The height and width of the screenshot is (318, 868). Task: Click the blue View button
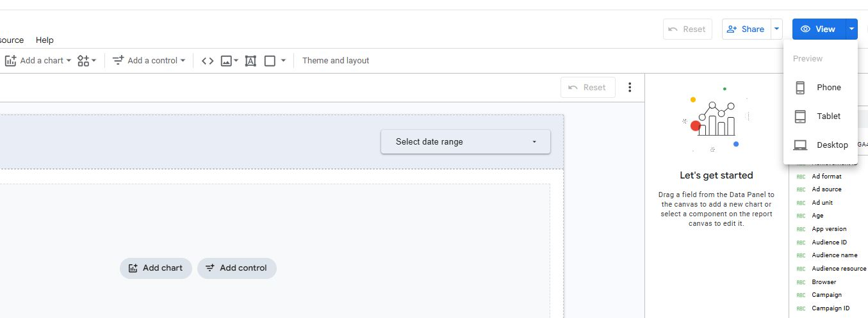pos(818,29)
